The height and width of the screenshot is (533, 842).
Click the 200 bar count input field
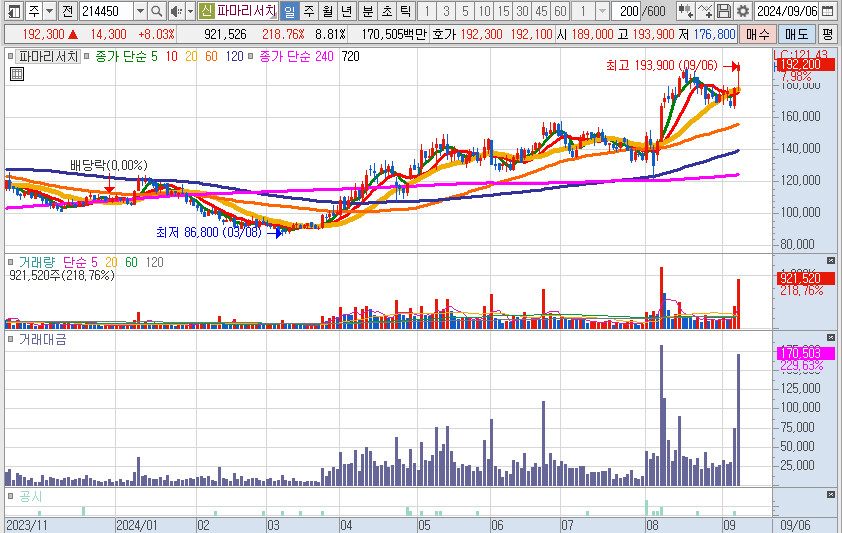tap(628, 11)
